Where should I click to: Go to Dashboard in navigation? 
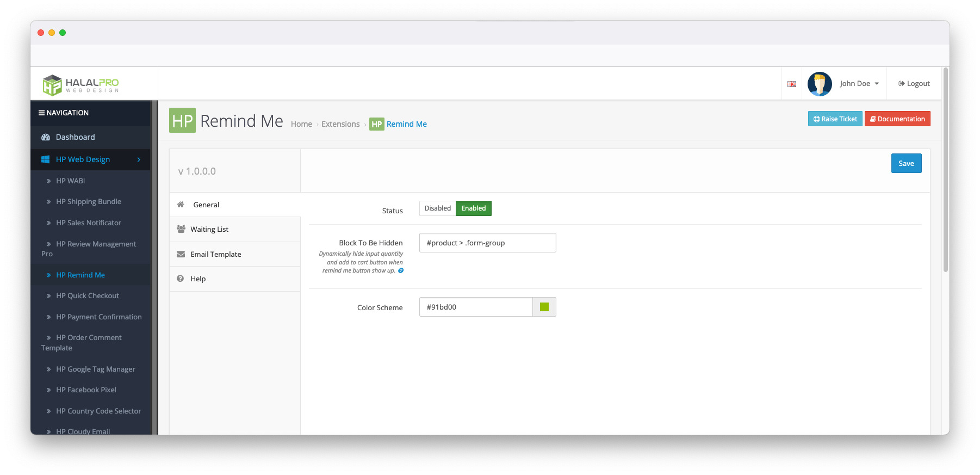(x=90, y=137)
